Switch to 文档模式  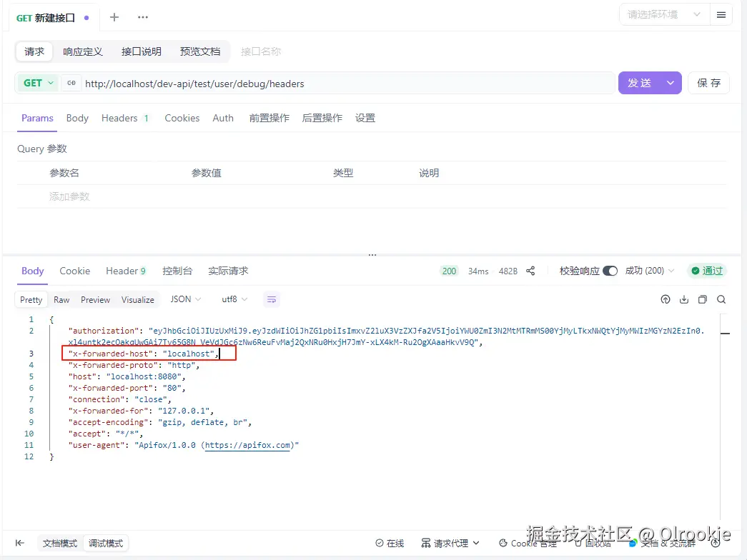coord(60,544)
